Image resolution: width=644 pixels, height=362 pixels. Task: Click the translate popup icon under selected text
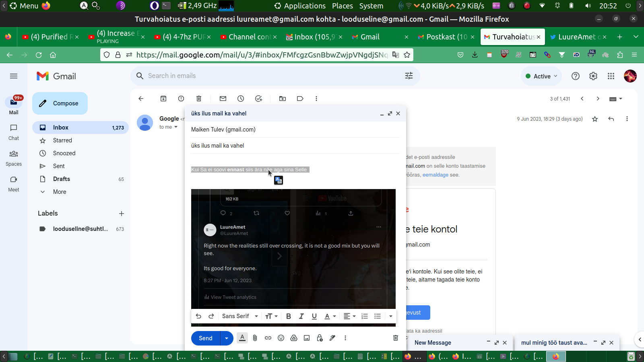(x=279, y=180)
